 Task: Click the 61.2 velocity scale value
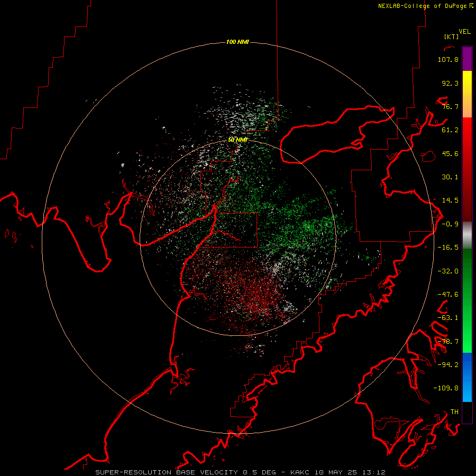click(450, 130)
